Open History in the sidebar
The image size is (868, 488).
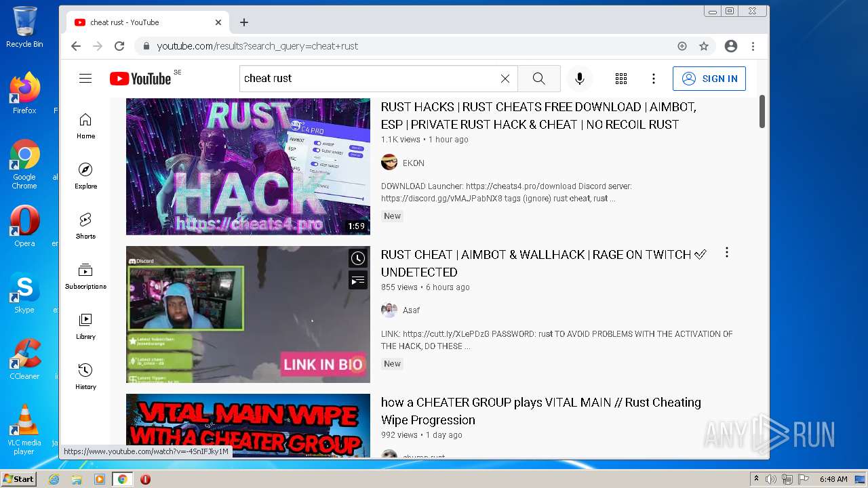85,377
